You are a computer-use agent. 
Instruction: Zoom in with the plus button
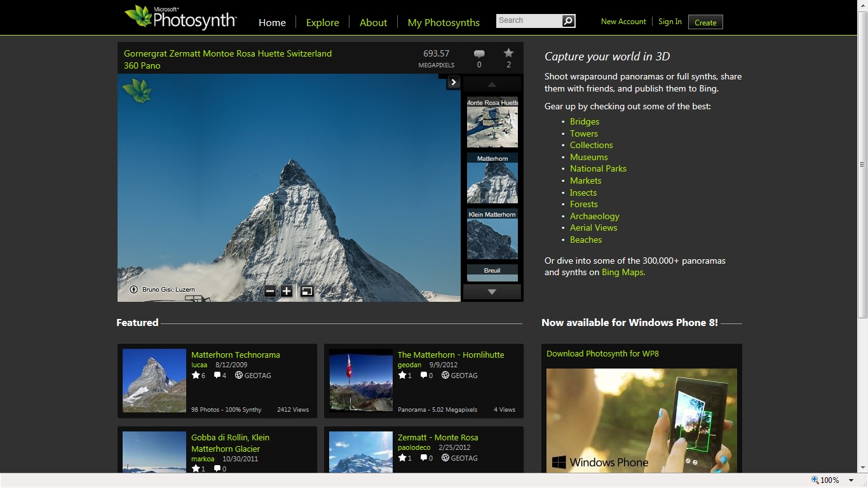(x=287, y=291)
